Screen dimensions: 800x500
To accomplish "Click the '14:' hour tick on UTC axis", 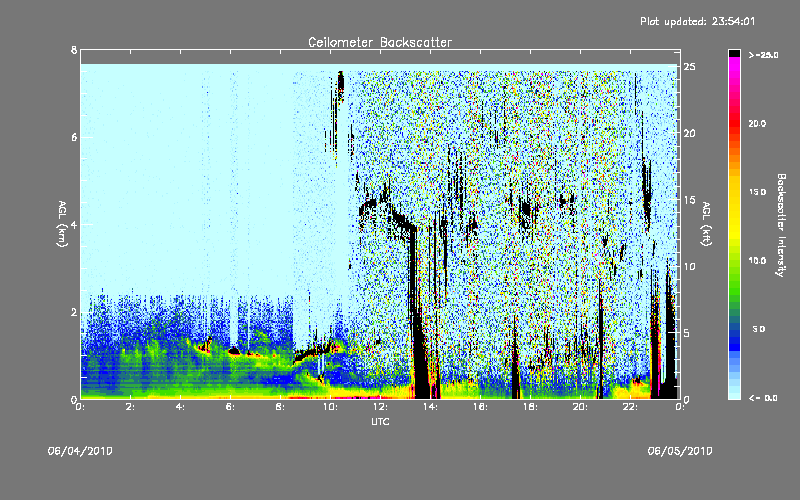I will point(431,407).
